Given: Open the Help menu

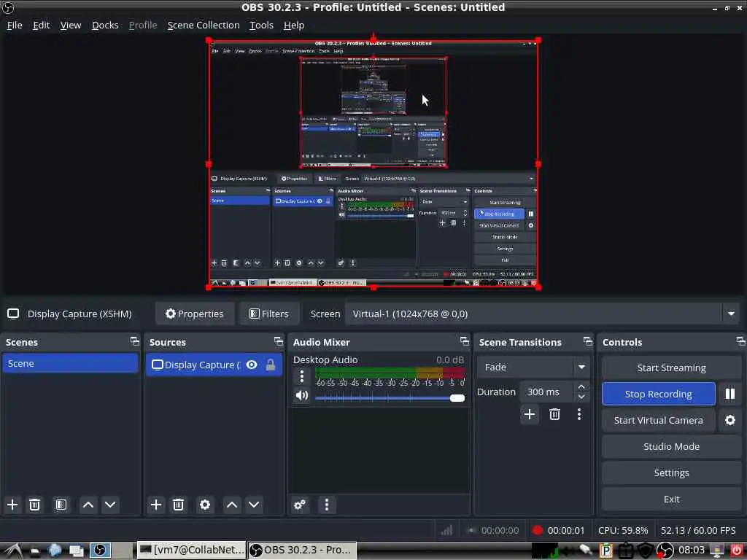Looking at the screenshot, I should click(x=294, y=26).
